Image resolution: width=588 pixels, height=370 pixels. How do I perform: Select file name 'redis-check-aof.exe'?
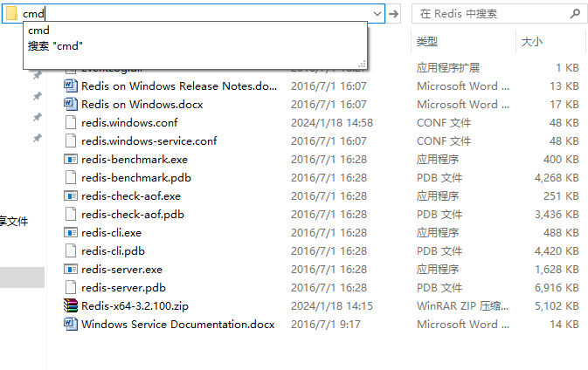point(131,195)
